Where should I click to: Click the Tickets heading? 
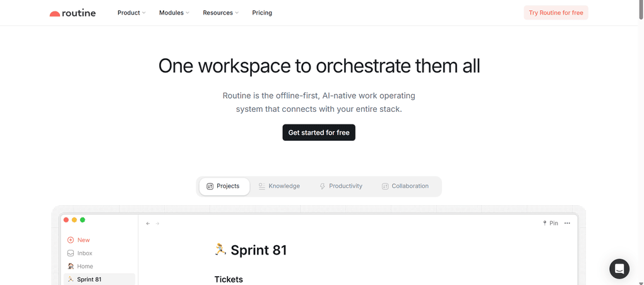(x=229, y=279)
